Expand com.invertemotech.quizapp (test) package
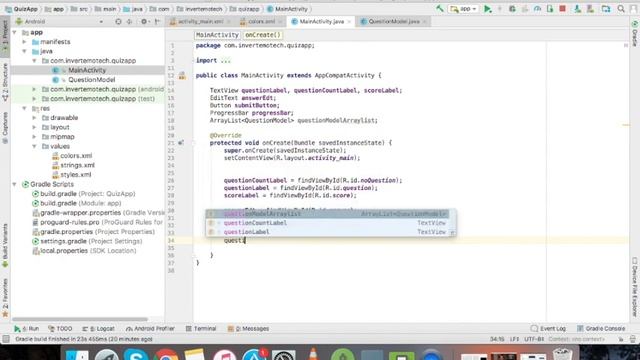The width and height of the screenshot is (640, 360). tap(34, 98)
